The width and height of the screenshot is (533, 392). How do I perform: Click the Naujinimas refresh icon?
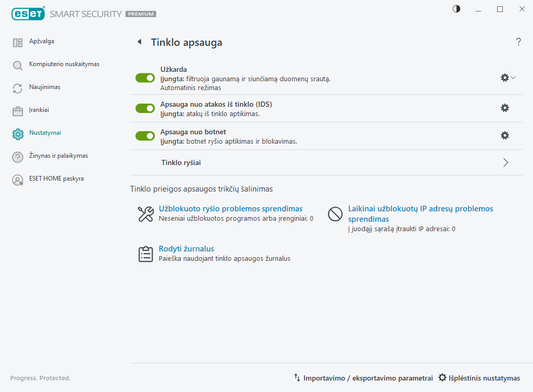[x=18, y=88]
